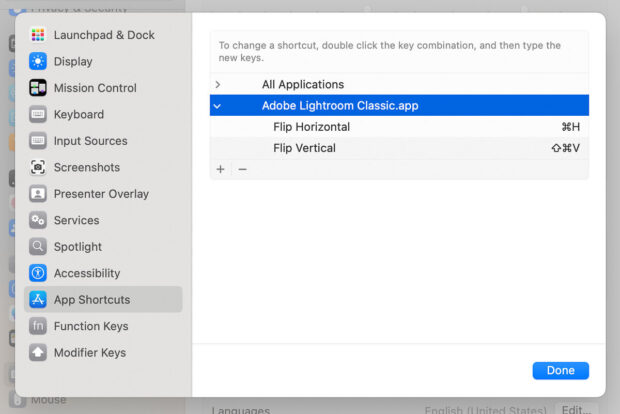Viewport: 620px width, 414px height.
Task: Click the ⇧⌘V key combination for Flip Vertical
Action: (x=565, y=148)
